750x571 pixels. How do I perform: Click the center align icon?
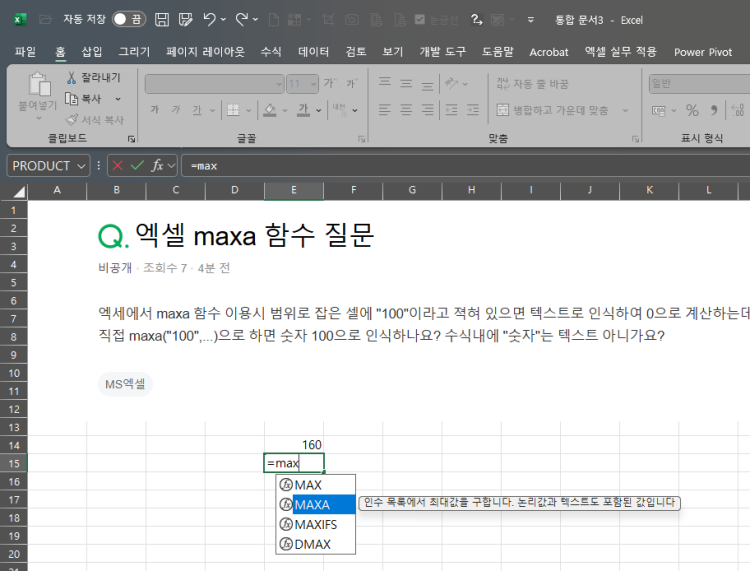(x=406, y=110)
